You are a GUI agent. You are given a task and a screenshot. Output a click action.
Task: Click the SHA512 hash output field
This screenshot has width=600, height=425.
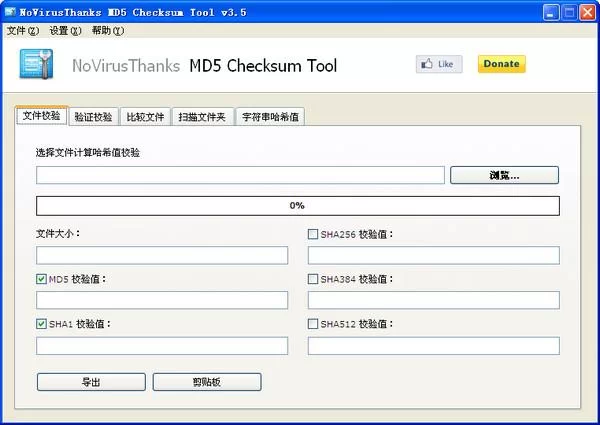click(434, 346)
